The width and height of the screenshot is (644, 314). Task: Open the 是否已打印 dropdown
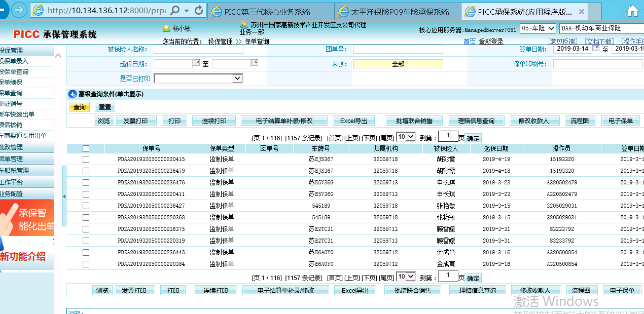click(237, 78)
